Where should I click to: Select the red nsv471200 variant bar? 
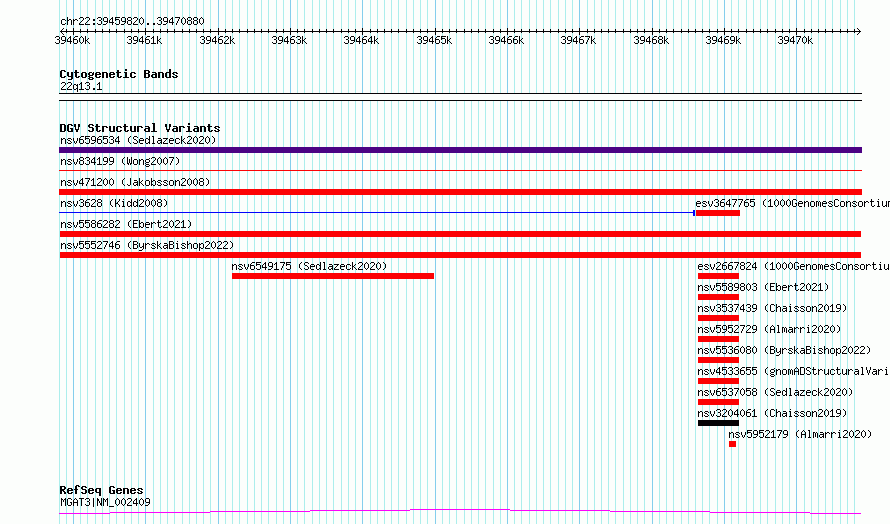(460, 192)
